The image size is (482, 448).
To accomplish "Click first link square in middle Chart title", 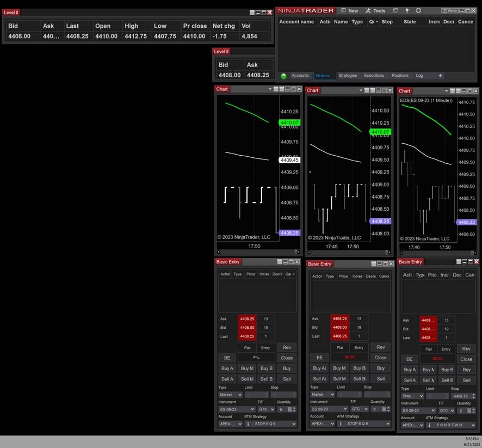I will pos(367,90).
